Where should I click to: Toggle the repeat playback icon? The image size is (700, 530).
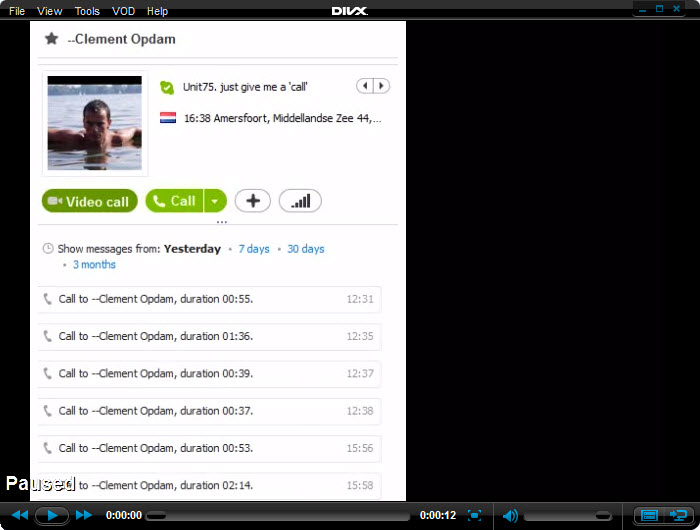point(677,516)
